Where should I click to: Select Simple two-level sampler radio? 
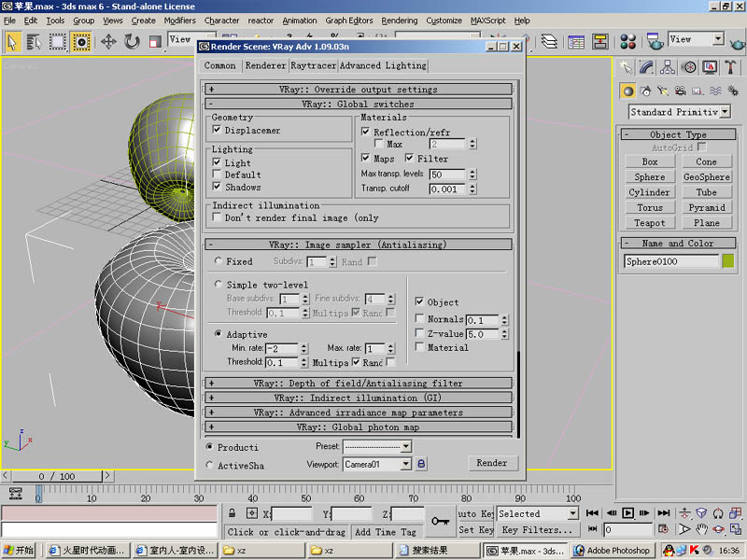point(218,285)
